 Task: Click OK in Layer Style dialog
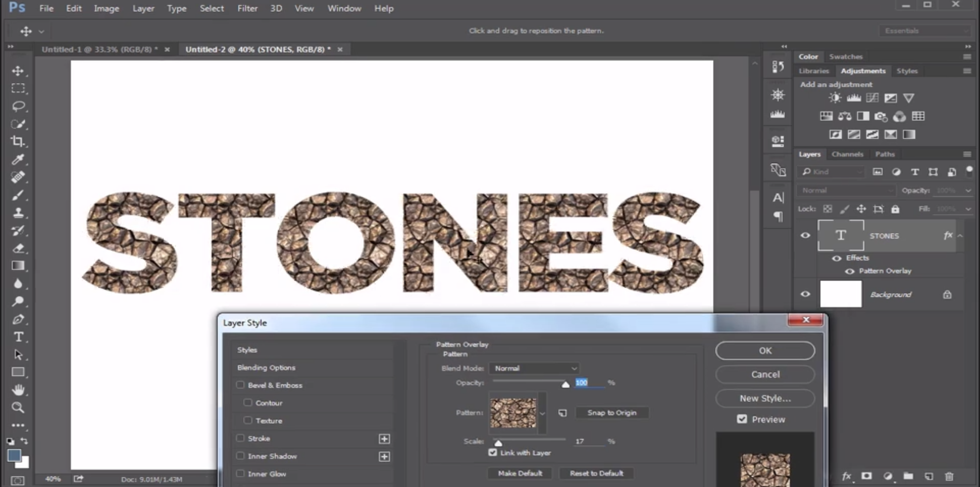765,350
